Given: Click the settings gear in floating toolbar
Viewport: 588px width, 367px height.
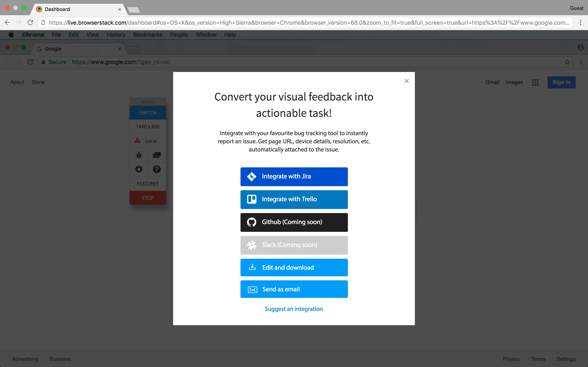Looking at the screenshot, I should (139, 169).
